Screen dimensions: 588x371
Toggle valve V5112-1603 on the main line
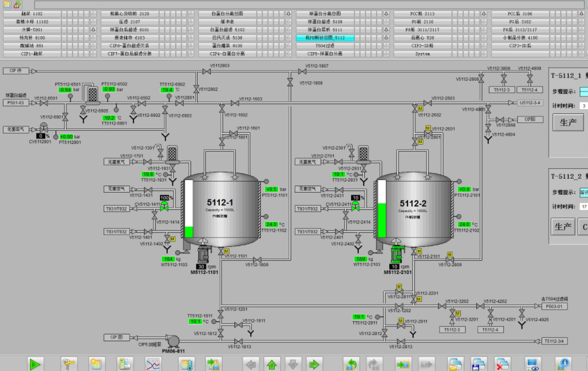pos(235,102)
